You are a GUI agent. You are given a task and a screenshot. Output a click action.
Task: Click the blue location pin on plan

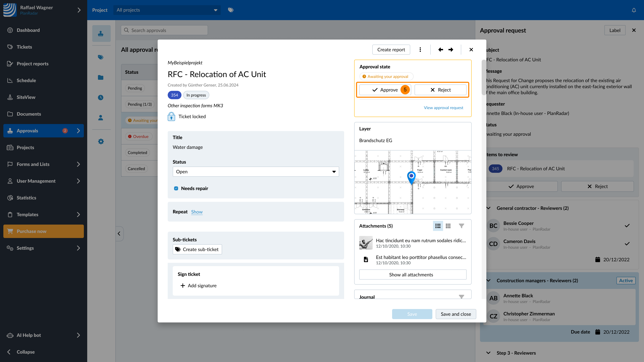[411, 176]
